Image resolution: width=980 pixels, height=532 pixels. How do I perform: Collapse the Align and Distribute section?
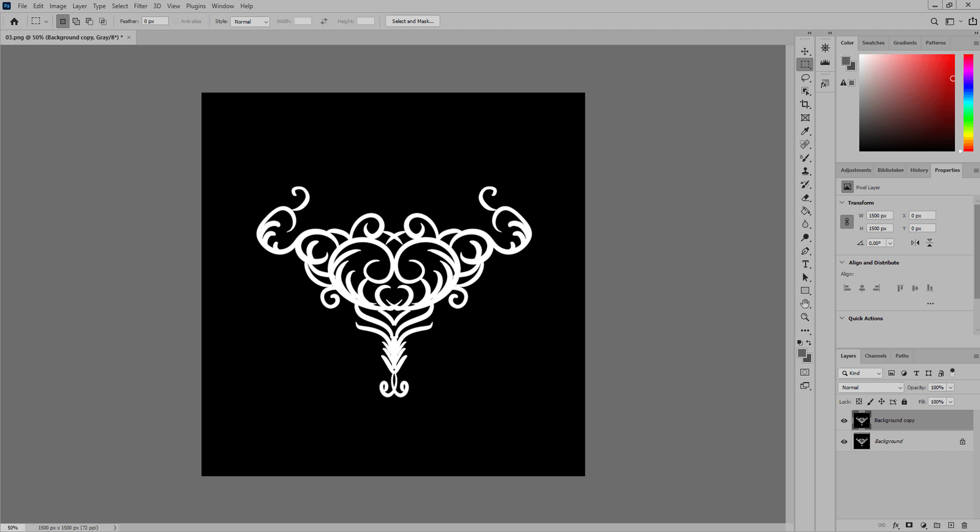point(842,262)
